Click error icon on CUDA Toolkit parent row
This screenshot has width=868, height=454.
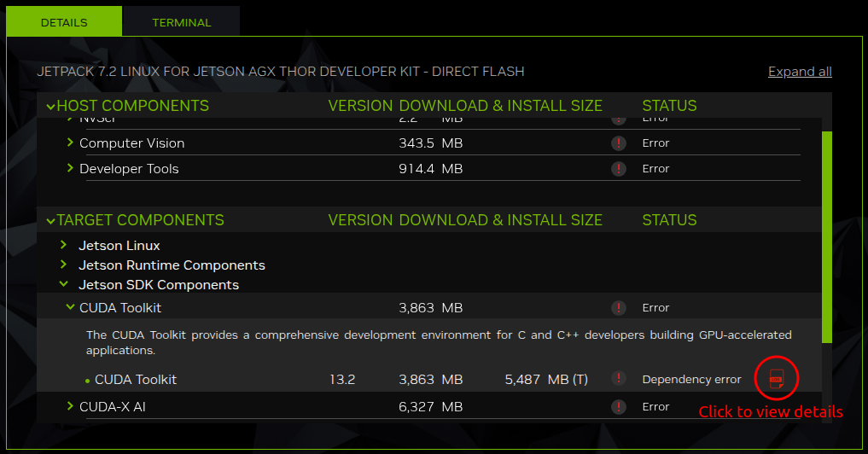pyautogui.click(x=618, y=308)
